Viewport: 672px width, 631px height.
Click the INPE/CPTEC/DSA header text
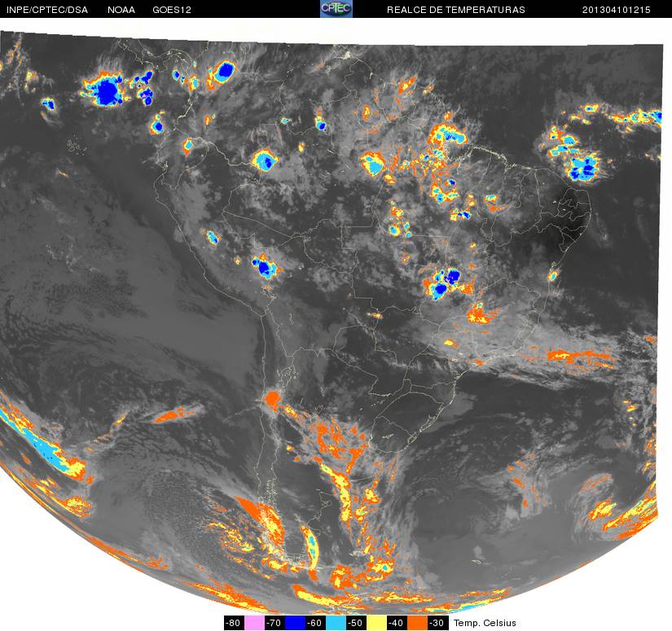[46, 10]
